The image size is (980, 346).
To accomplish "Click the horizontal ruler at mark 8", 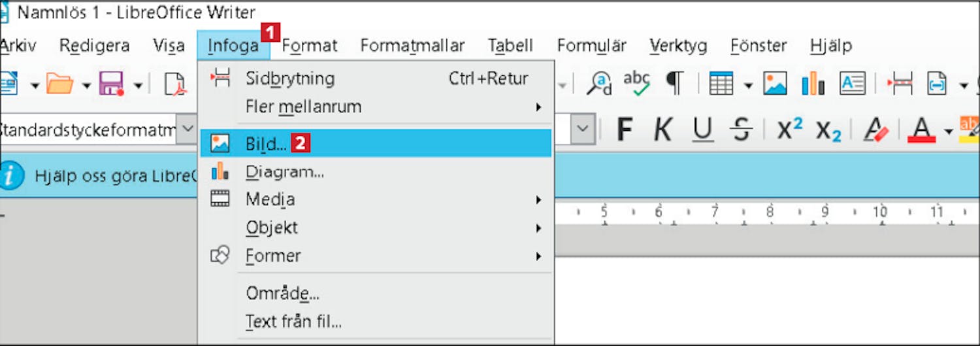I will click(x=771, y=213).
